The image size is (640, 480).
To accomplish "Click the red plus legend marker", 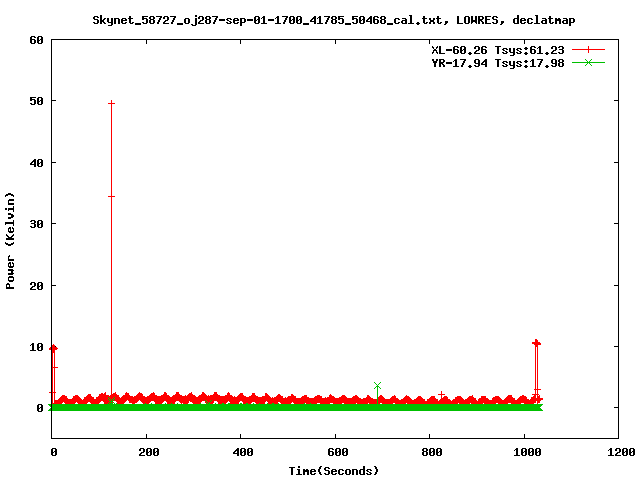I will tap(588, 49).
